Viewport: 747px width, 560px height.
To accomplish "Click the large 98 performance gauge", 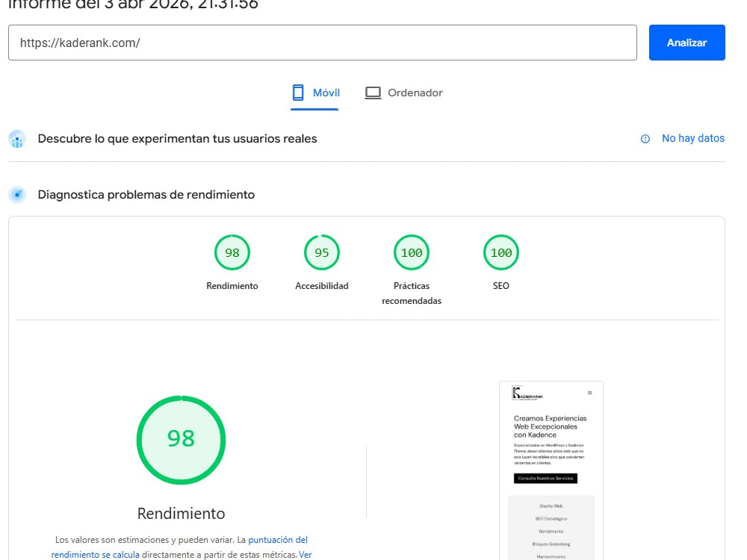I will pos(181,440).
